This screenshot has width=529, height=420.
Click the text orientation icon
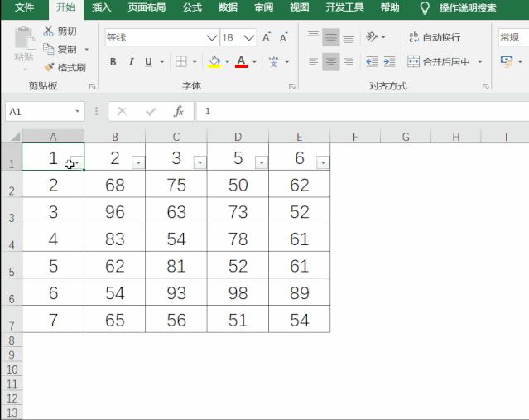click(x=372, y=36)
